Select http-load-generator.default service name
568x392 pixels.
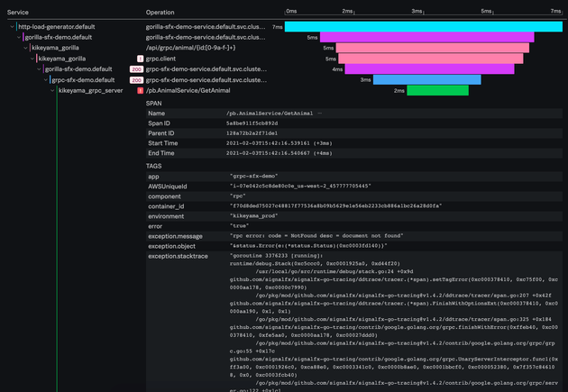point(57,27)
